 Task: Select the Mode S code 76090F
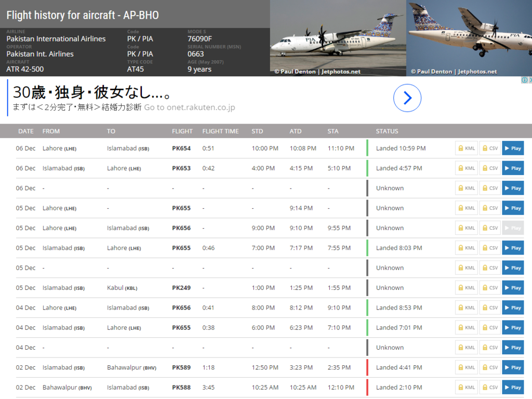(200, 38)
